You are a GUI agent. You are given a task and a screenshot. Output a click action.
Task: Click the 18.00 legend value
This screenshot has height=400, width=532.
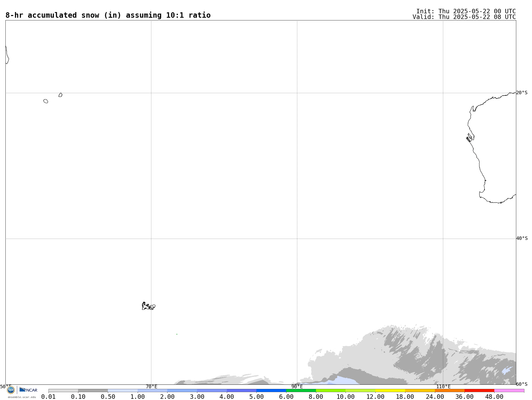[405, 397]
